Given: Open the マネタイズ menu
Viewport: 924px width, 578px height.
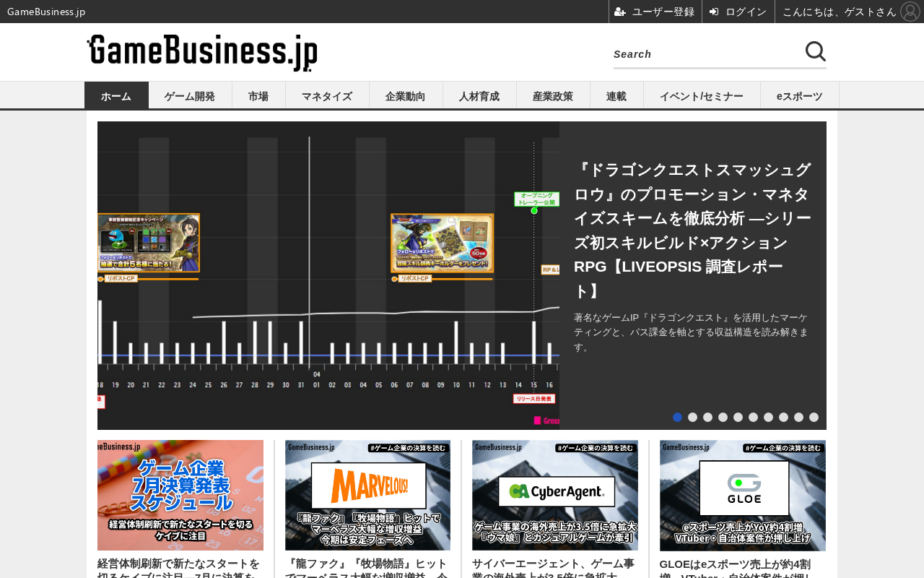Looking at the screenshot, I should [327, 95].
